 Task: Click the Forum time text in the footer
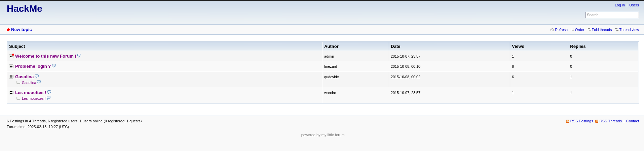click(38, 127)
